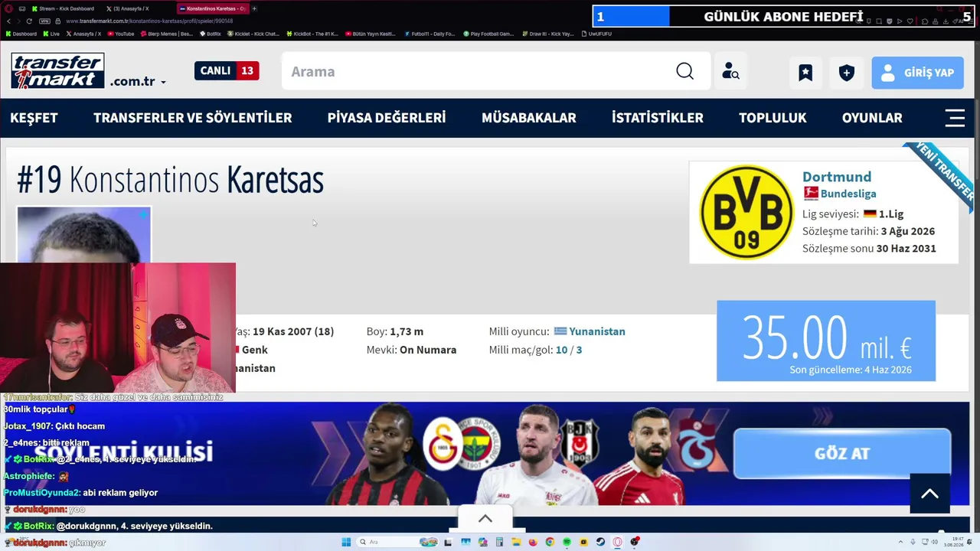
Task: Open Google Chrome from the taskbar
Action: click(x=550, y=542)
